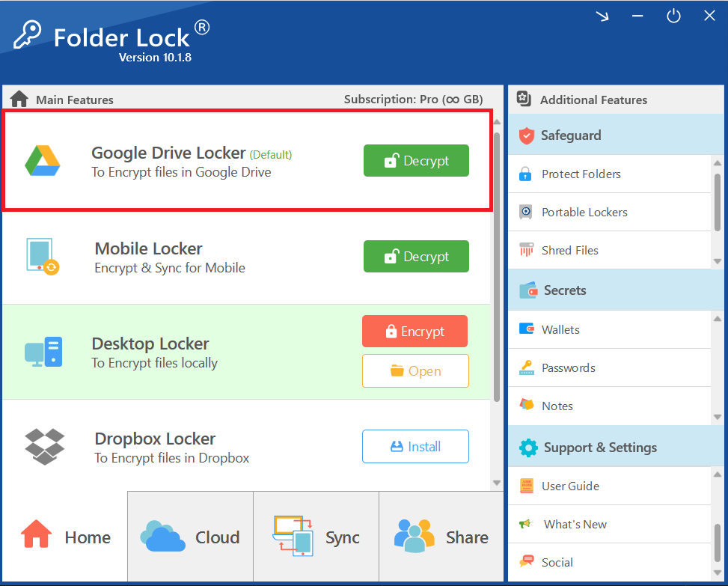Collapse the Safeguard section header
The image size is (728, 586).
point(616,135)
